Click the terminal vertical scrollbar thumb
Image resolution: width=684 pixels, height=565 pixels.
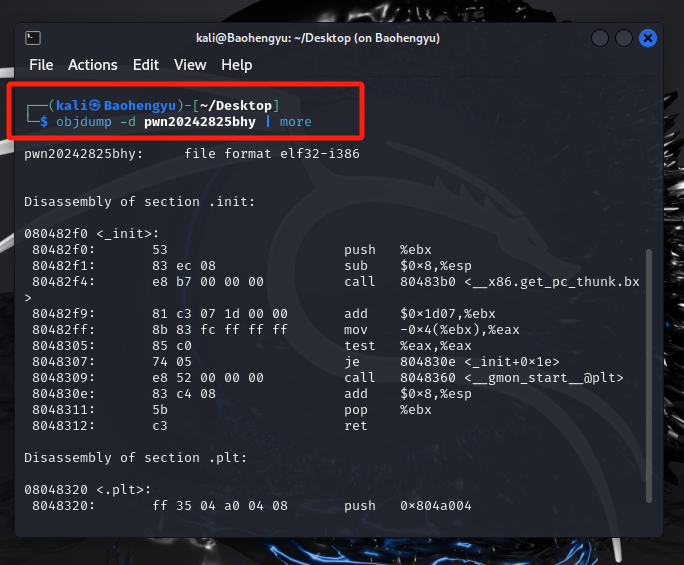(649, 376)
